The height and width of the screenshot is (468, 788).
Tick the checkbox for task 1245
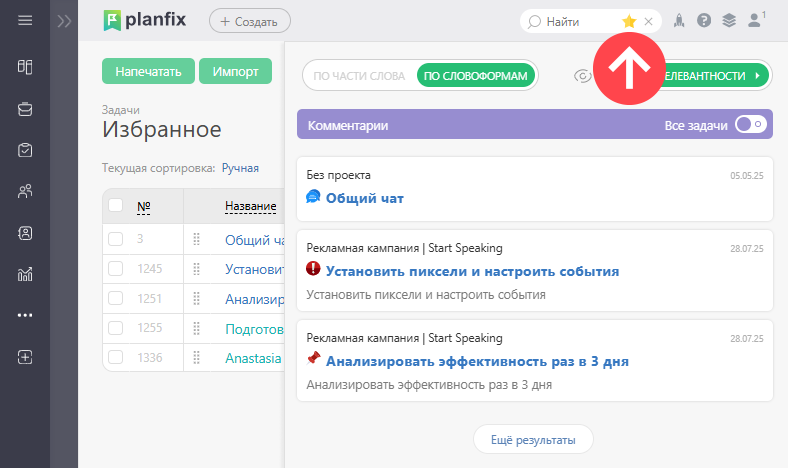[x=116, y=268]
